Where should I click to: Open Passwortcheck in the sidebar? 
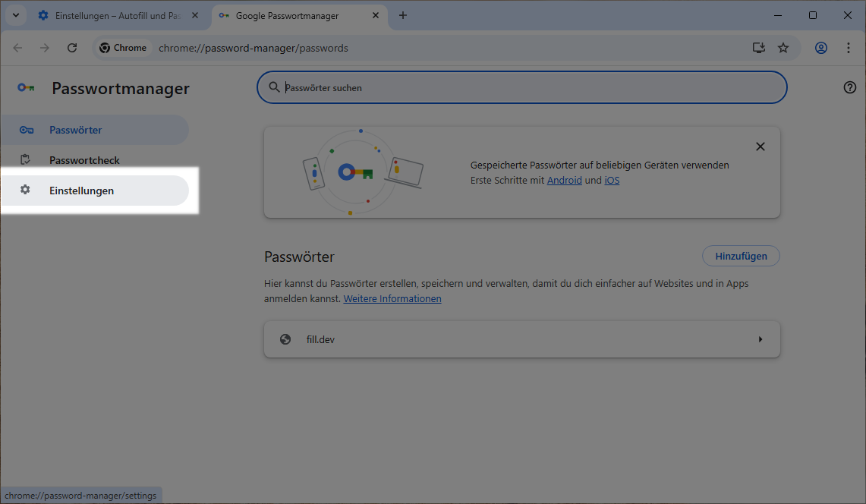(95, 160)
